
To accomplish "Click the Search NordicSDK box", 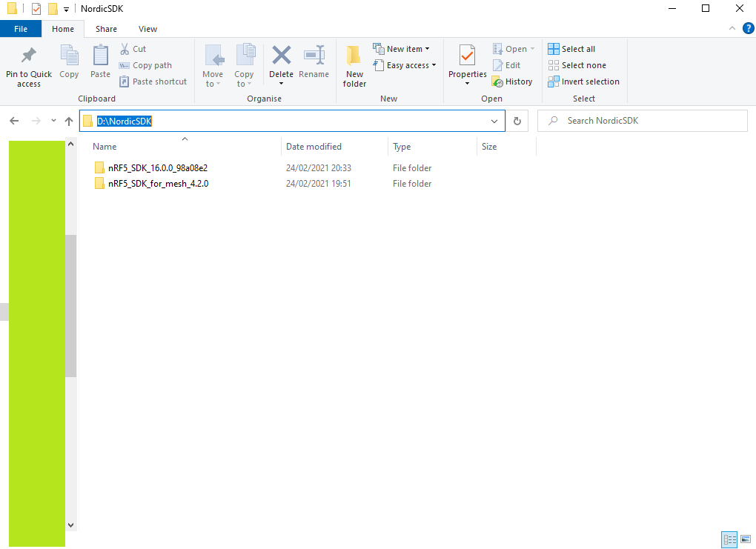I will click(642, 121).
